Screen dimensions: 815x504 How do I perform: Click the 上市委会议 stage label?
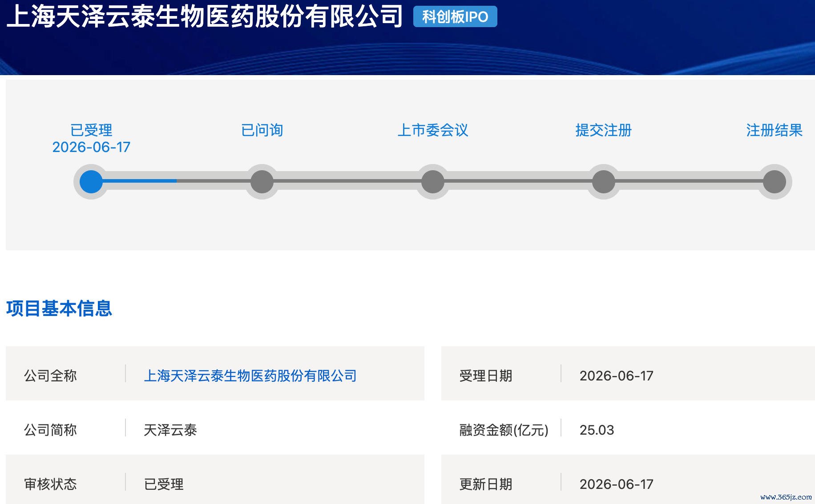(433, 130)
